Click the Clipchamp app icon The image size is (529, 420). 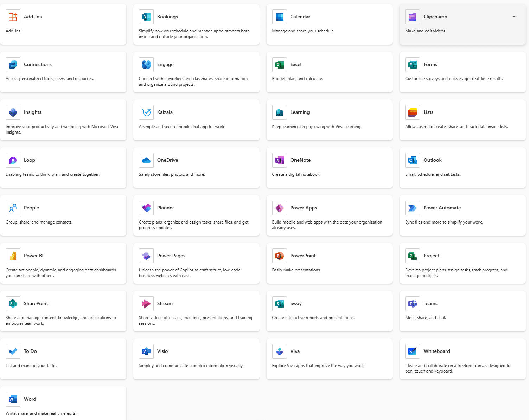(x=413, y=17)
